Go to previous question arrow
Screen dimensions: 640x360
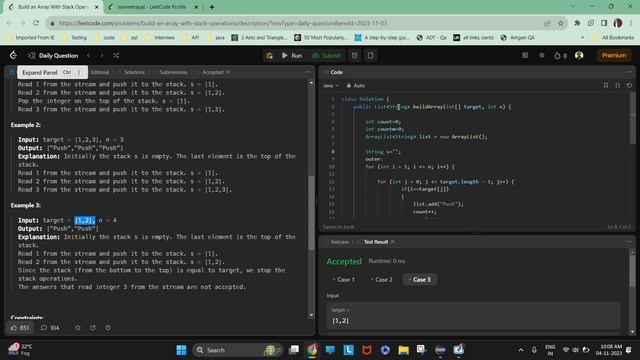click(x=89, y=56)
